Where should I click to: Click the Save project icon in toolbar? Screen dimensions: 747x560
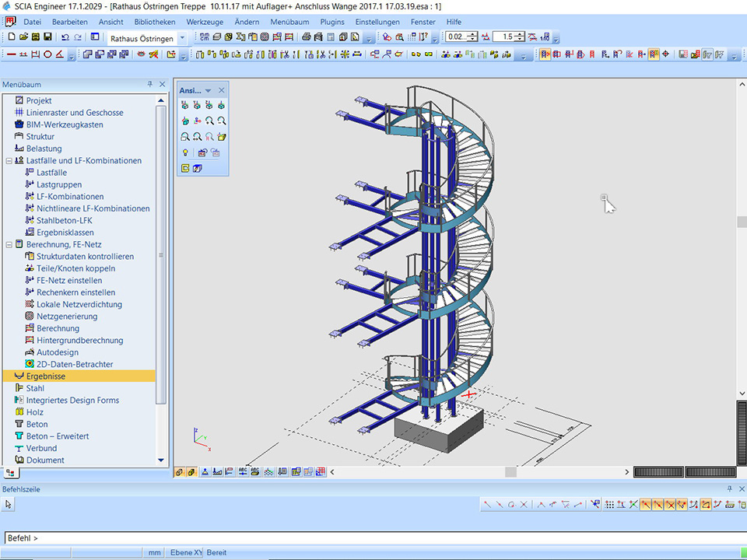pyautogui.click(x=48, y=37)
